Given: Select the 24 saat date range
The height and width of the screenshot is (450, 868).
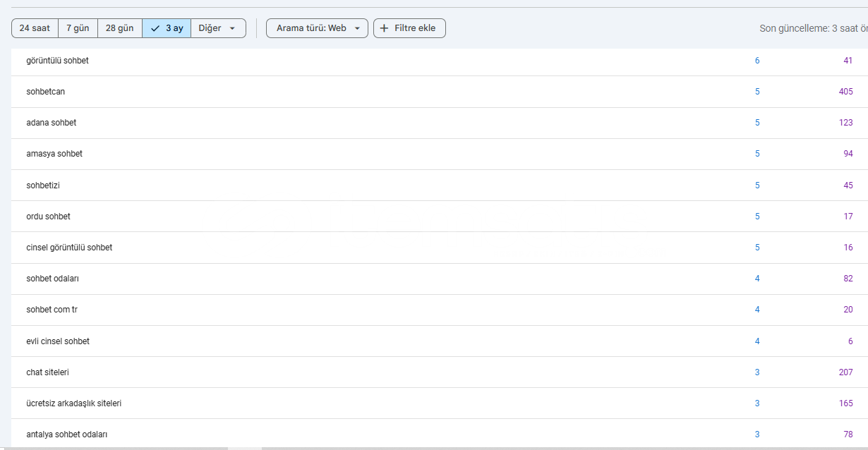Looking at the screenshot, I should (x=35, y=28).
